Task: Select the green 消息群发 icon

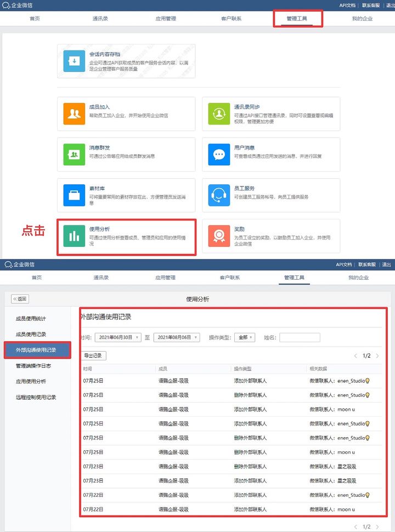Action: [74, 154]
